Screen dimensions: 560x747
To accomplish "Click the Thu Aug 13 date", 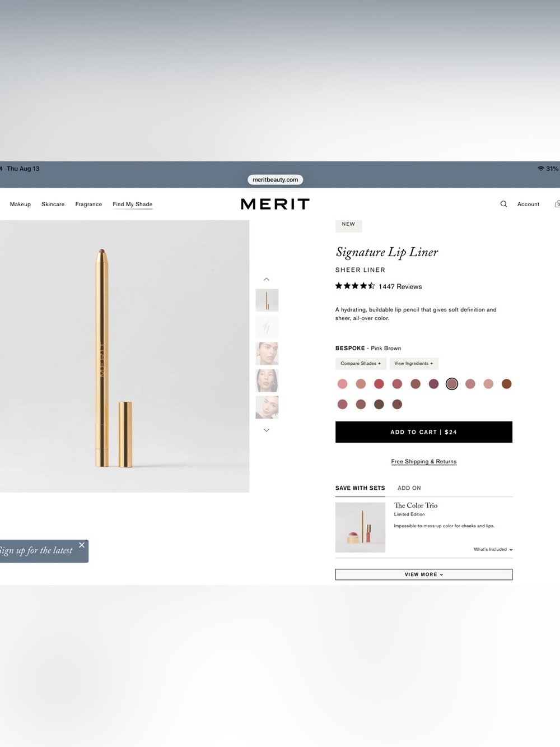I will [x=23, y=169].
